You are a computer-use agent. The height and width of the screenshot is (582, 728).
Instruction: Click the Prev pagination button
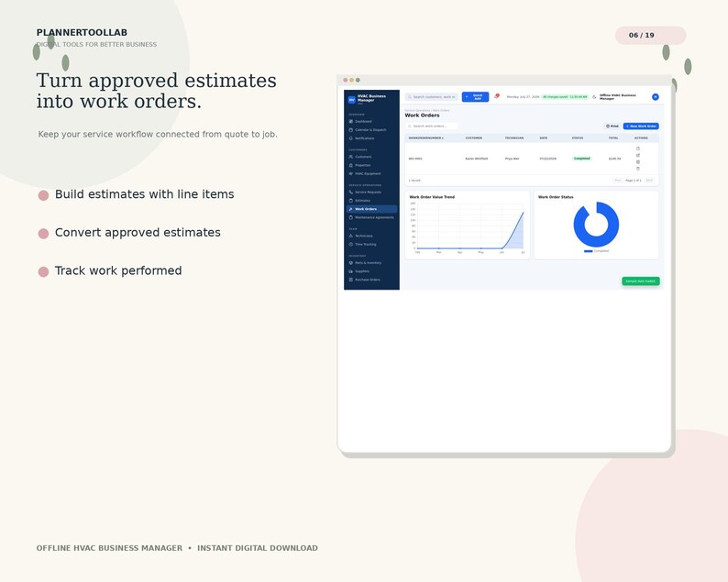pos(617,180)
